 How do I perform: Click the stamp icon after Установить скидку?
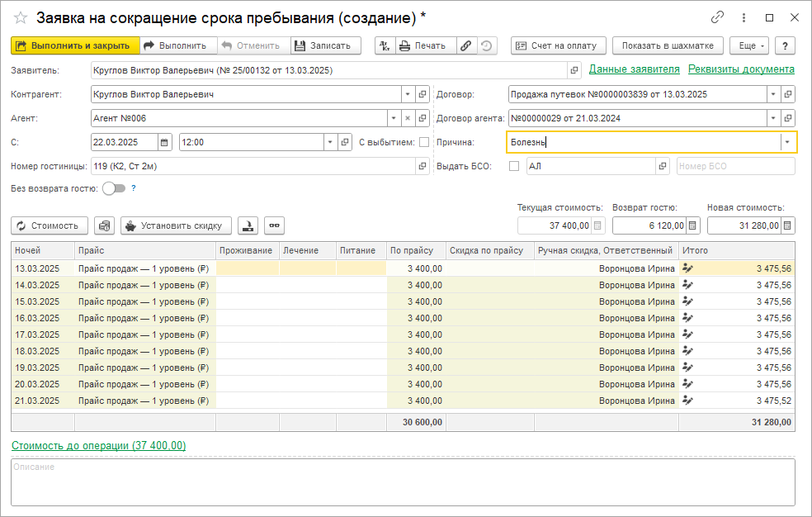[248, 225]
